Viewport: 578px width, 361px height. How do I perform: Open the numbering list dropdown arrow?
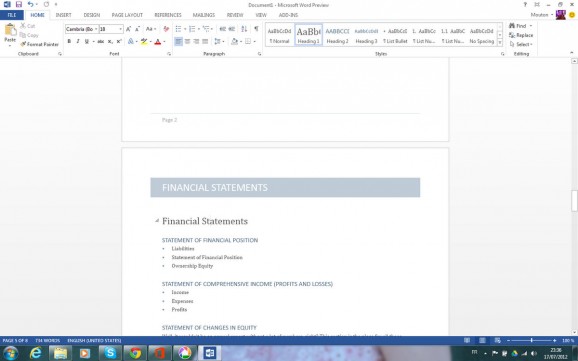tap(199, 29)
